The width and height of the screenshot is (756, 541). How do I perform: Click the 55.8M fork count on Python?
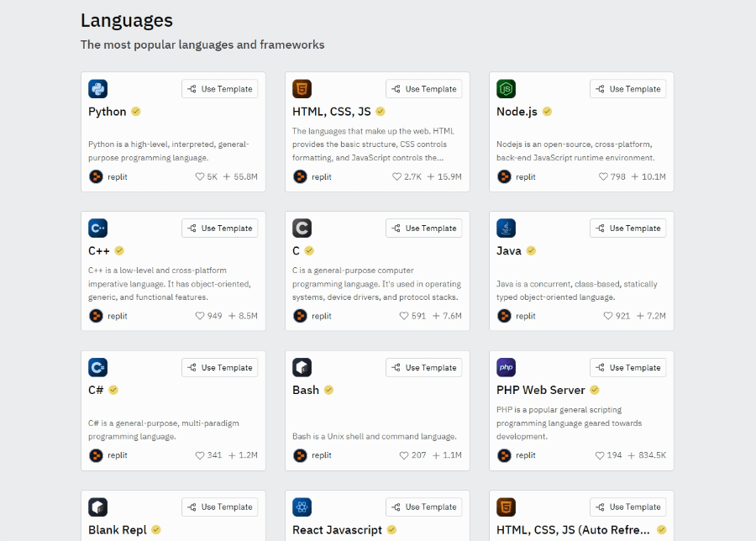[240, 177]
